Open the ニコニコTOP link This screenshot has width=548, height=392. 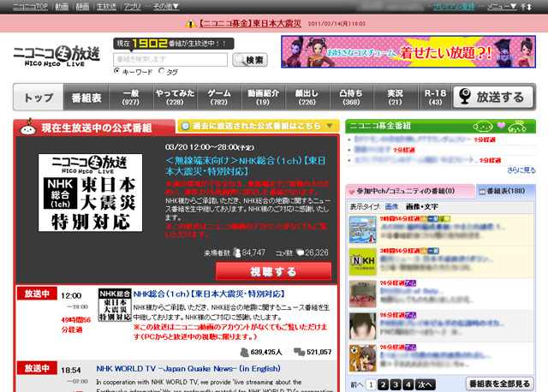(x=31, y=6)
